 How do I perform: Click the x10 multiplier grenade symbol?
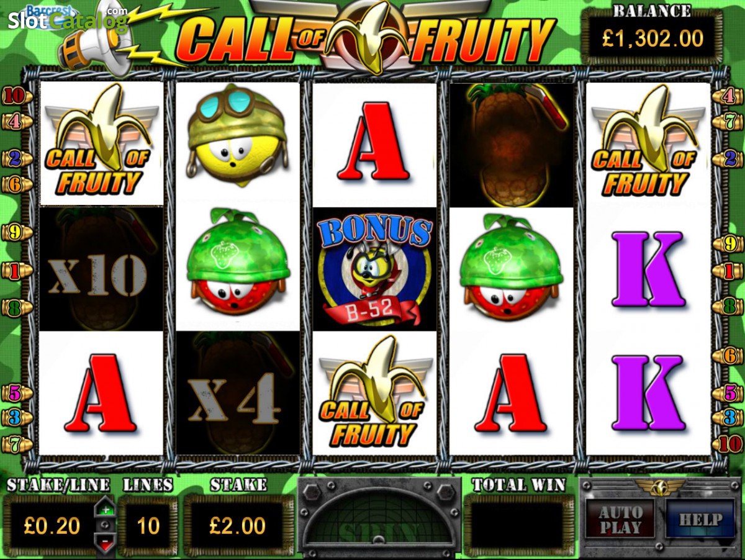click(102, 269)
